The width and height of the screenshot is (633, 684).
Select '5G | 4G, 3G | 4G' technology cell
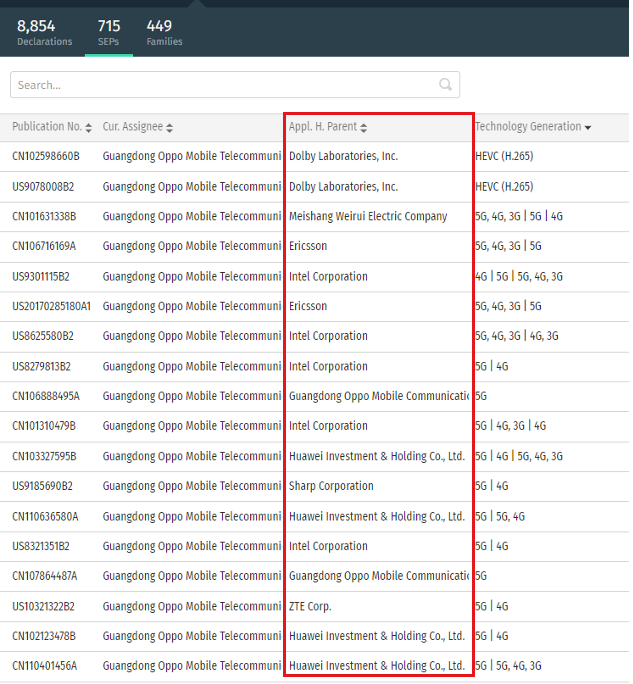pyautogui.click(x=511, y=426)
